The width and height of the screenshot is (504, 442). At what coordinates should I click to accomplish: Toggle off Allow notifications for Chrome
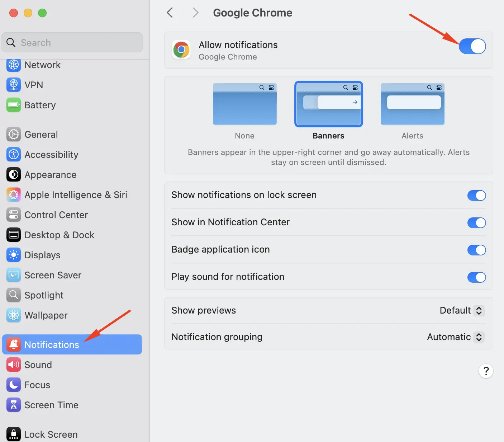(472, 46)
